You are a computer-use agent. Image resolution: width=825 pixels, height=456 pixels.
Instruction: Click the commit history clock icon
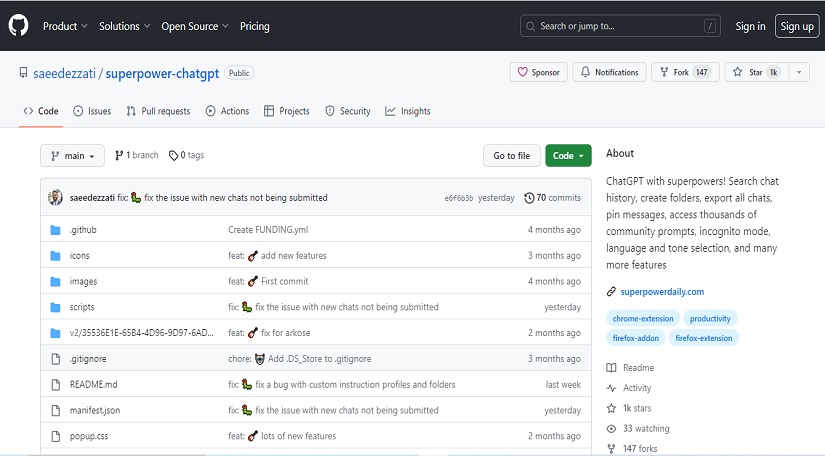point(529,198)
